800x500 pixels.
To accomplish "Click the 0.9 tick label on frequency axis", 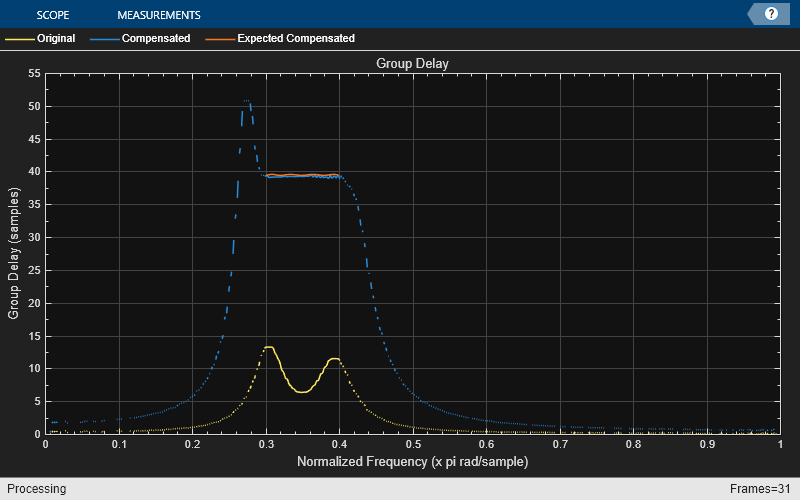I will pos(707,444).
